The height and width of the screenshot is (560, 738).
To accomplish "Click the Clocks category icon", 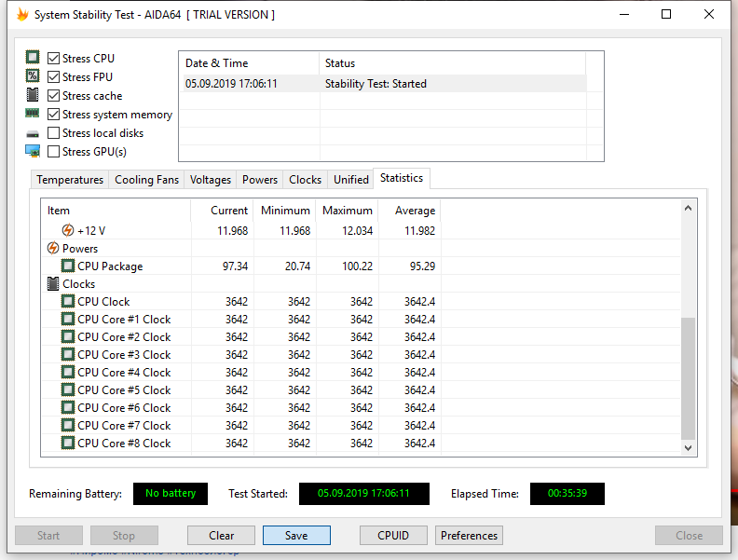I will [53, 284].
